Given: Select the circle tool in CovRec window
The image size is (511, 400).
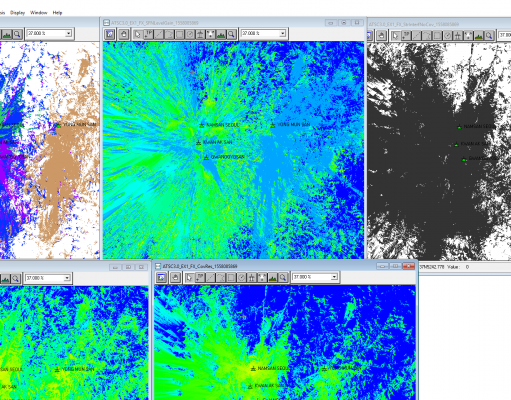Looking at the screenshot, I should (x=241, y=277).
